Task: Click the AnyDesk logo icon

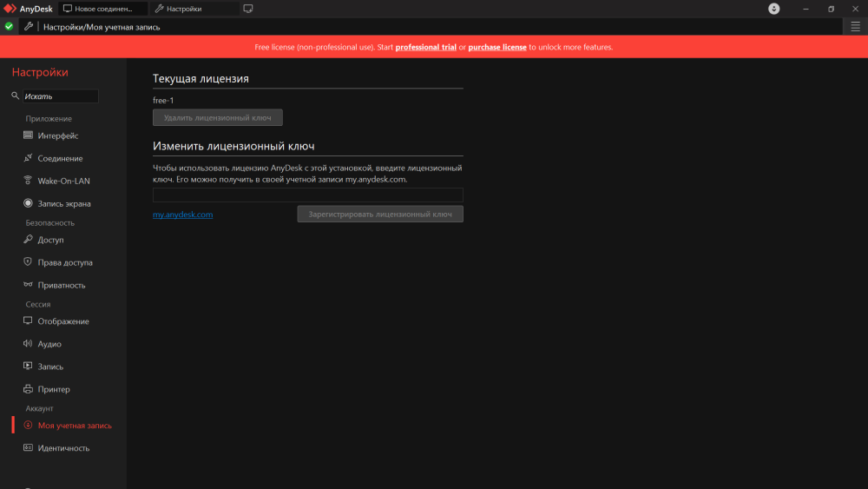Action: click(10, 9)
